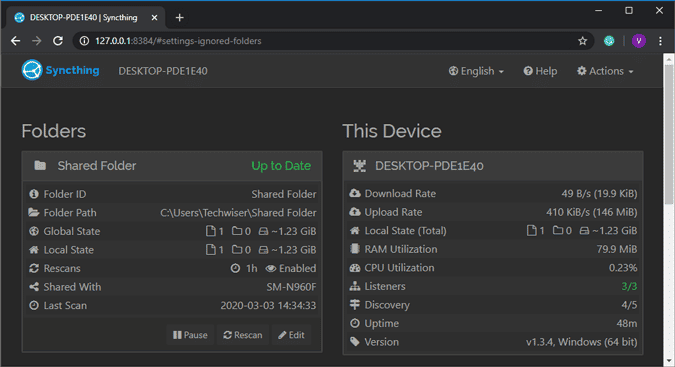Click the RAM value 79.9 MiB

pyautogui.click(x=616, y=249)
